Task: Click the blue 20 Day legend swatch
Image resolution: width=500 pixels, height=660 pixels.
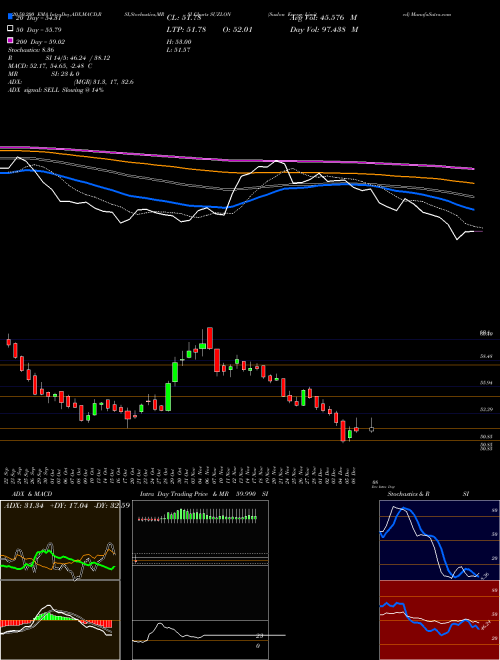Action: point(11,17)
